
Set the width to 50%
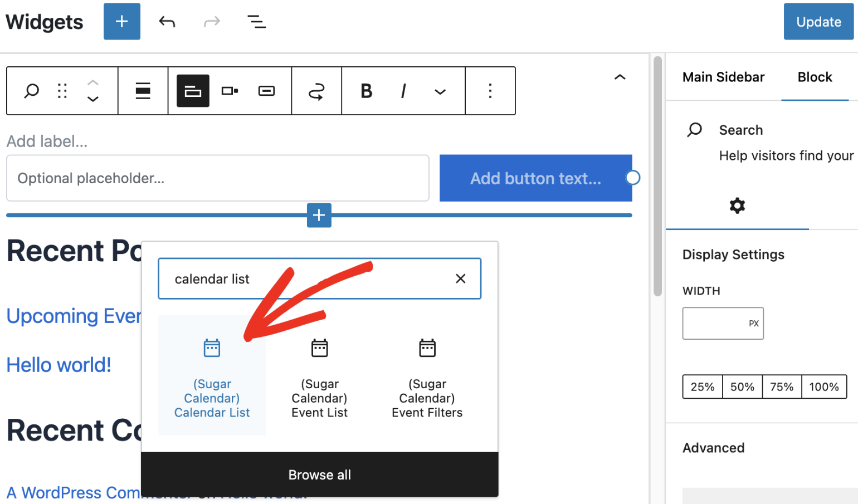click(742, 386)
